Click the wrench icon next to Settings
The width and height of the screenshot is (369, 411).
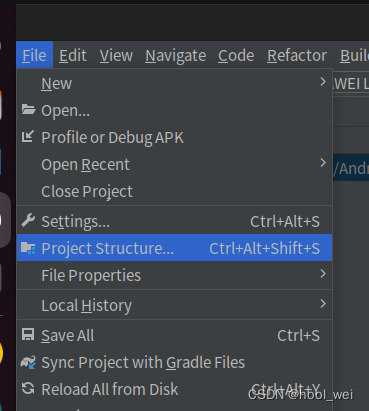[28, 220]
